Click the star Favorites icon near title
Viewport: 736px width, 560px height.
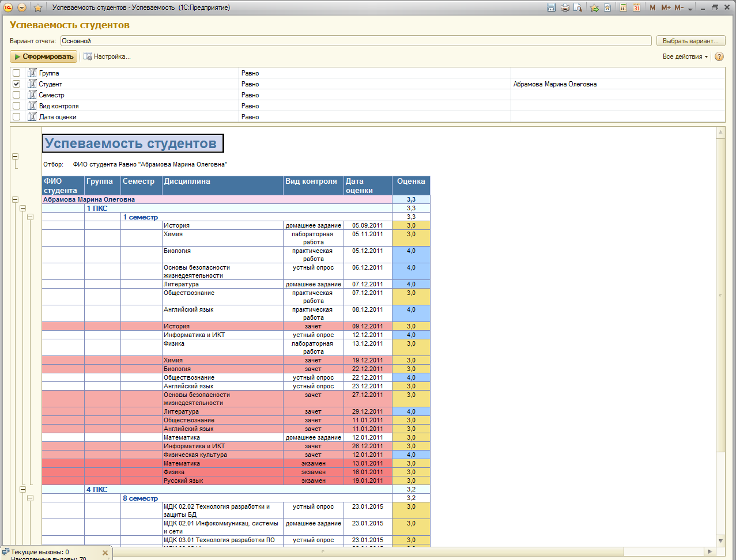38,7
